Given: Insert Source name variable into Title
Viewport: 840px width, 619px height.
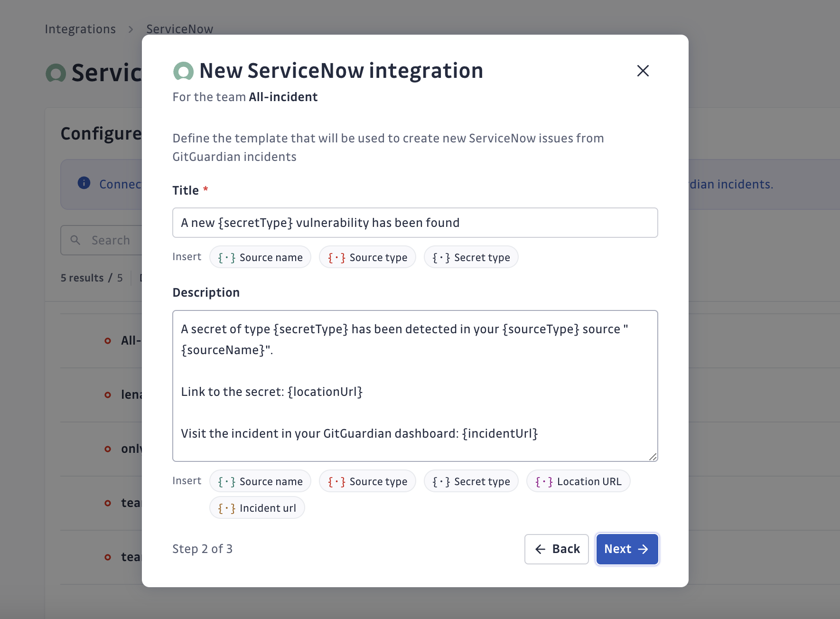Looking at the screenshot, I should pos(260,257).
